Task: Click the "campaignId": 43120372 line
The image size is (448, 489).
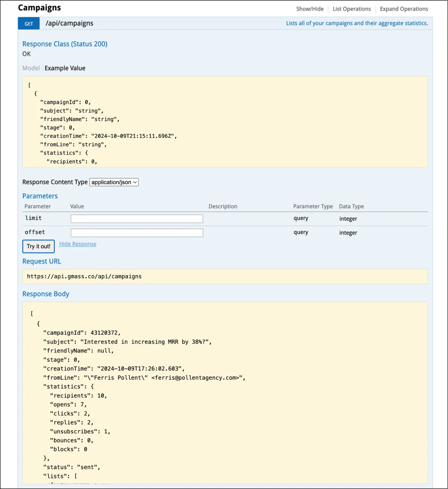Action: tap(82, 333)
